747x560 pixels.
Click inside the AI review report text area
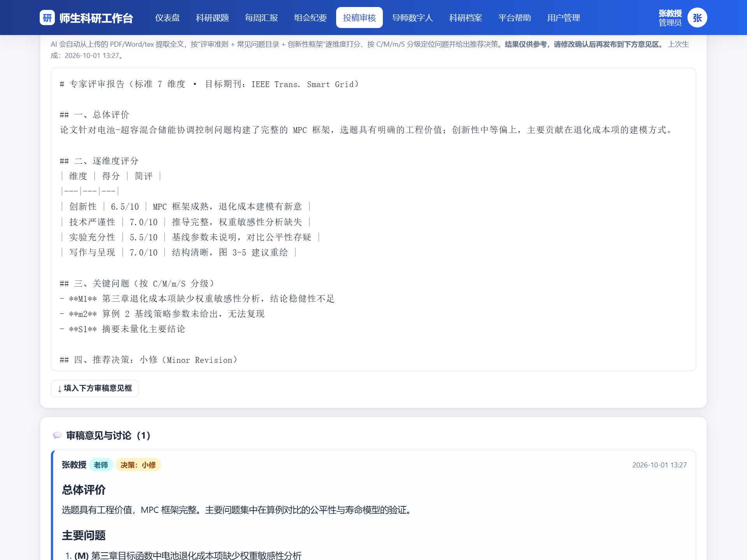373,219
